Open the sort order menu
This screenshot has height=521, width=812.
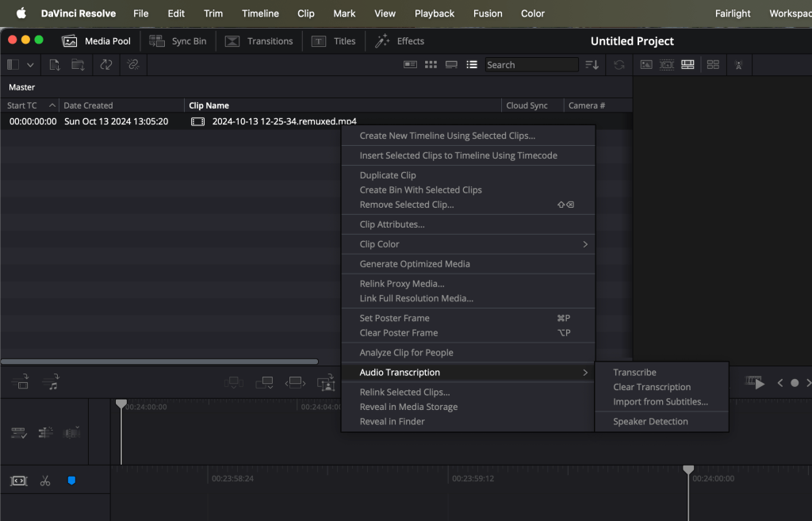[592, 65]
